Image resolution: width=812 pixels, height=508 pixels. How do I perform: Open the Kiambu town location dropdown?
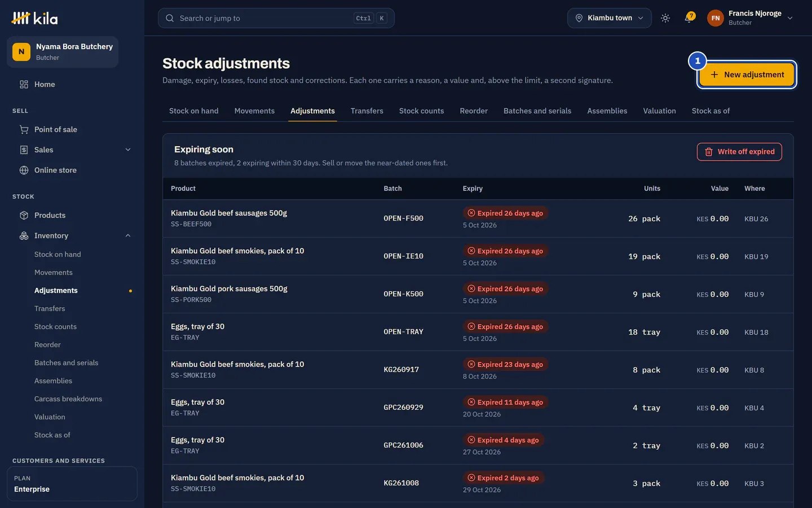pos(610,18)
